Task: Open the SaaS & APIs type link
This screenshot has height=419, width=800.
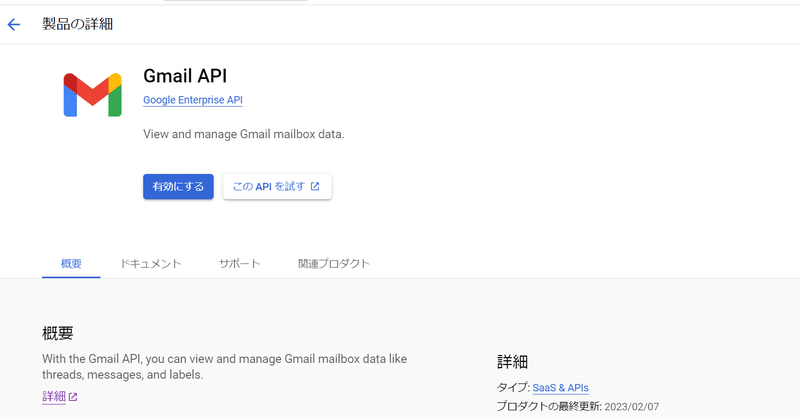Action: (x=560, y=388)
